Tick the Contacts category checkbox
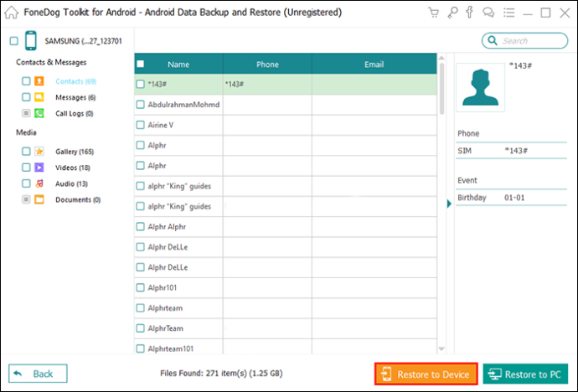 (x=26, y=80)
